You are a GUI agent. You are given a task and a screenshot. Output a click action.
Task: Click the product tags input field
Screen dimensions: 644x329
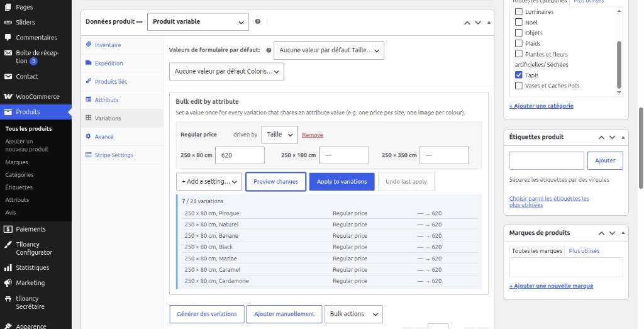click(x=547, y=160)
